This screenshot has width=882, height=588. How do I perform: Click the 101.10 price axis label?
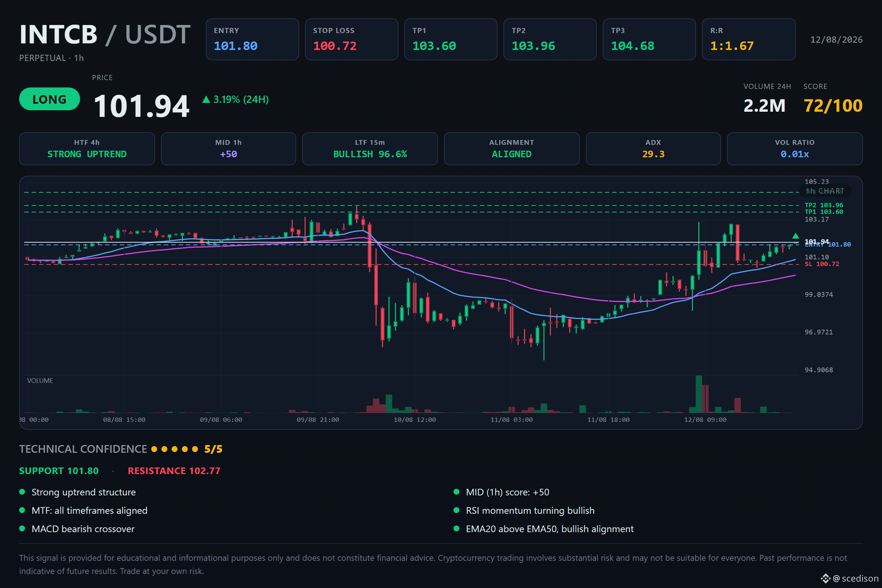[x=817, y=257]
